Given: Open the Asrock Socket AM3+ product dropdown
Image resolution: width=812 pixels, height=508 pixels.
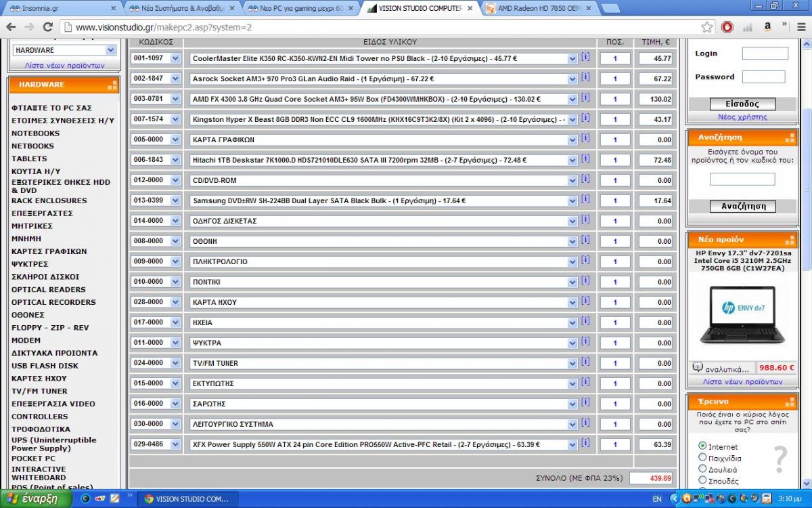Looking at the screenshot, I should 383,79.
